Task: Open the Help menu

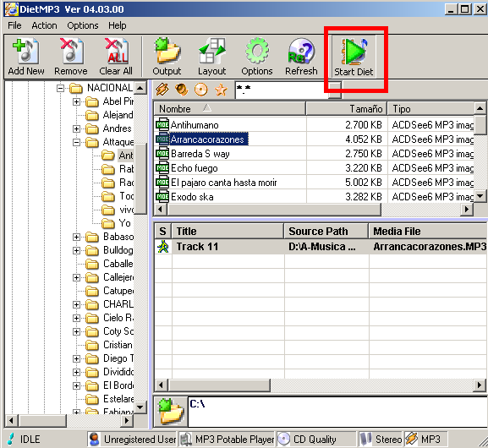Action: [x=118, y=25]
